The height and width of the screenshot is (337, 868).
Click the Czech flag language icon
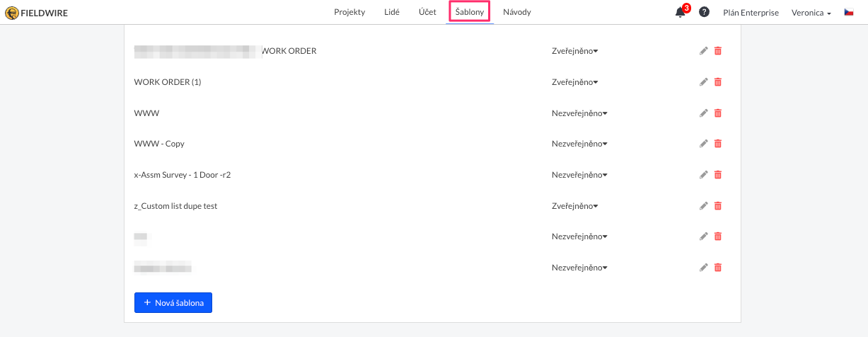849,12
